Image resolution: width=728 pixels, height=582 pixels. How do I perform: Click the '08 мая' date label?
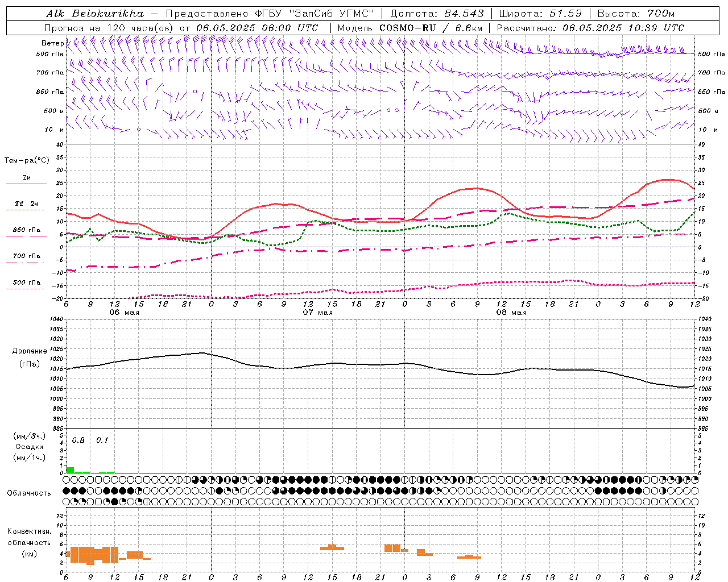point(511,313)
